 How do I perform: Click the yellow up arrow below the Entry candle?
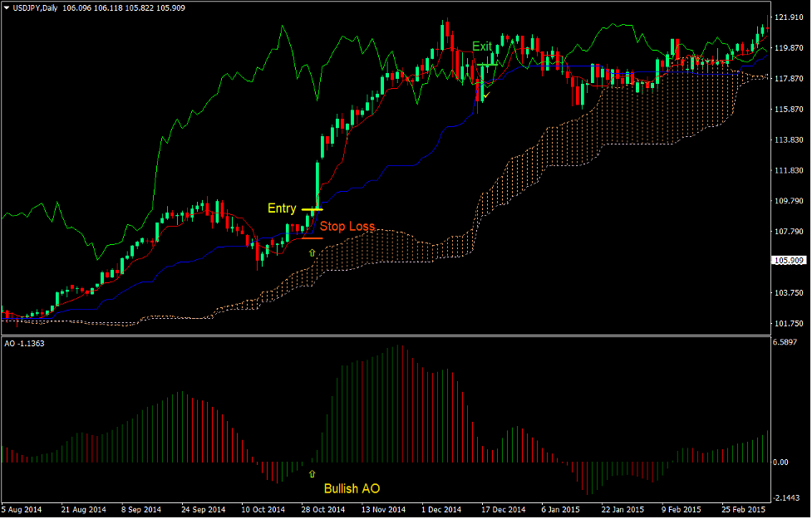point(312,252)
